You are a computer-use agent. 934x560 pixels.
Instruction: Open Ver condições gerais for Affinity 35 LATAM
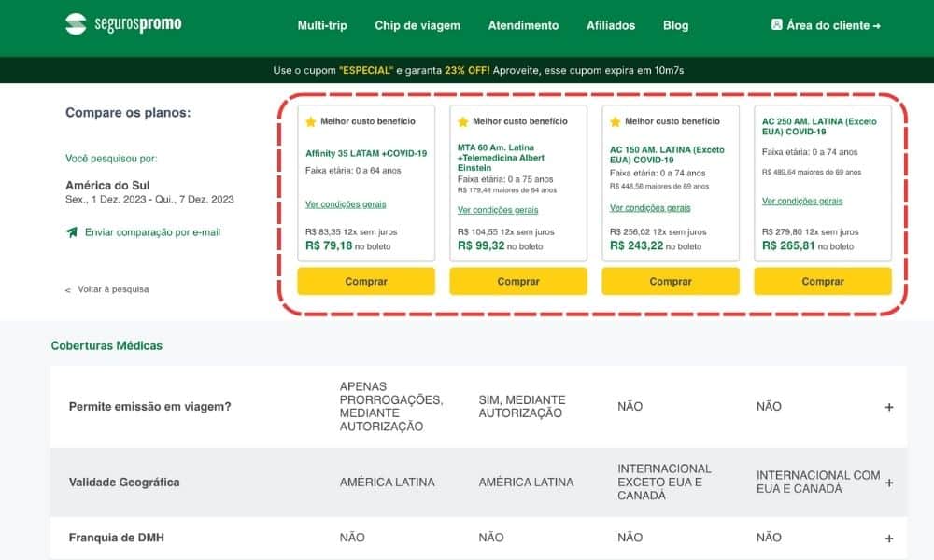(x=346, y=204)
